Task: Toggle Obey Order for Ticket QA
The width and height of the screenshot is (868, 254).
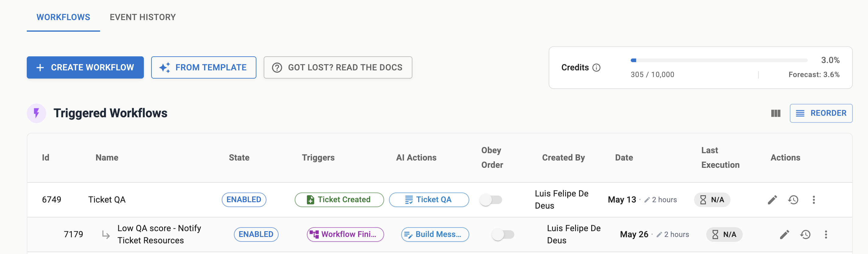Action: [491, 200]
